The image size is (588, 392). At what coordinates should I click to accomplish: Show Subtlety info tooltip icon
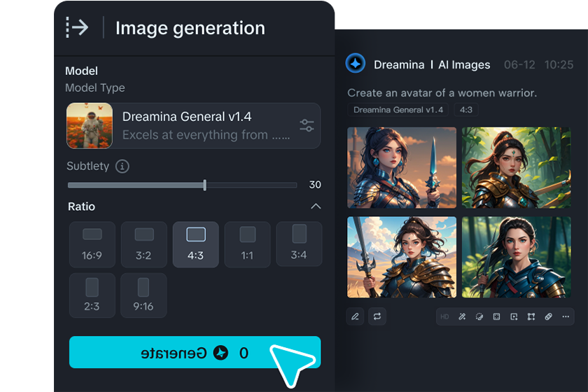[122, 166]
